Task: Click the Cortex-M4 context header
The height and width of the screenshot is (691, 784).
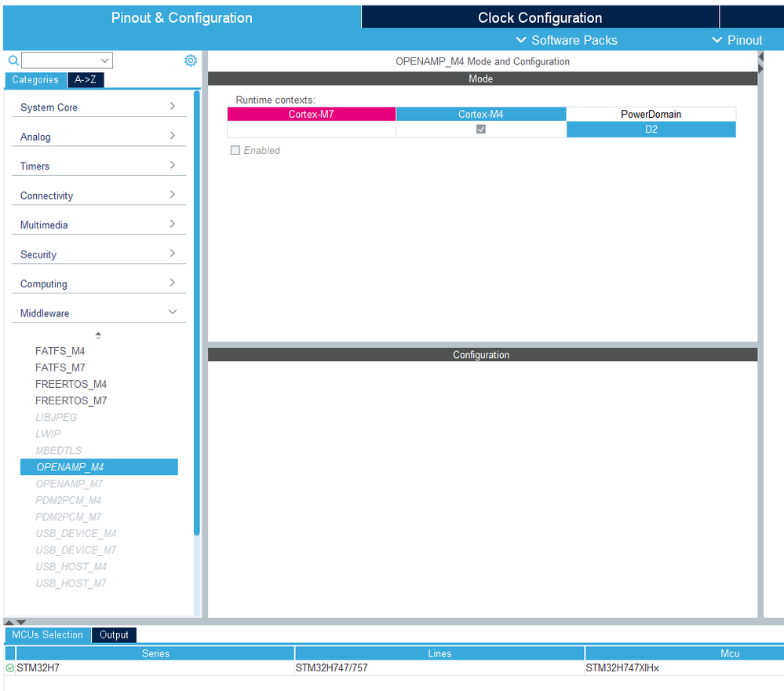Action: (481, 114)
